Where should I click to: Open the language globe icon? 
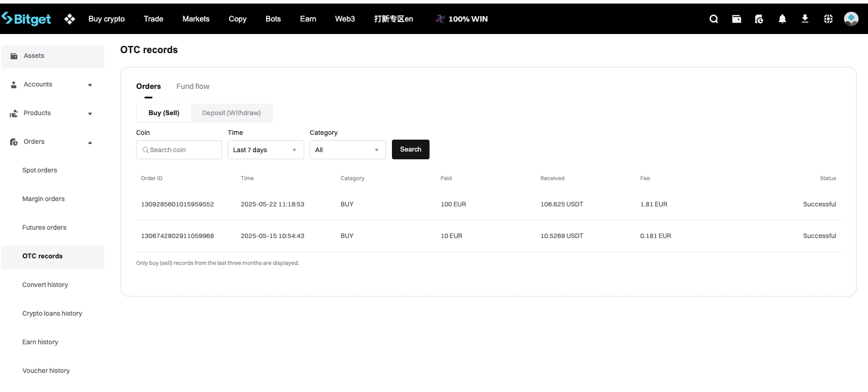pos(828,19)
